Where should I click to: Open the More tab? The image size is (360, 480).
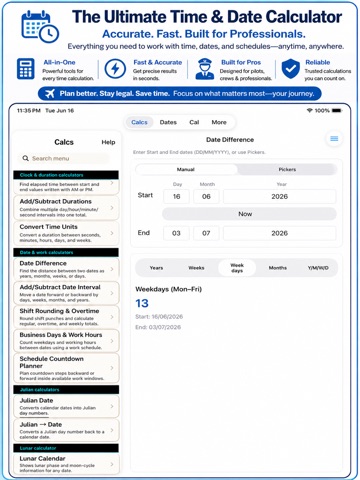coord(219,122)
